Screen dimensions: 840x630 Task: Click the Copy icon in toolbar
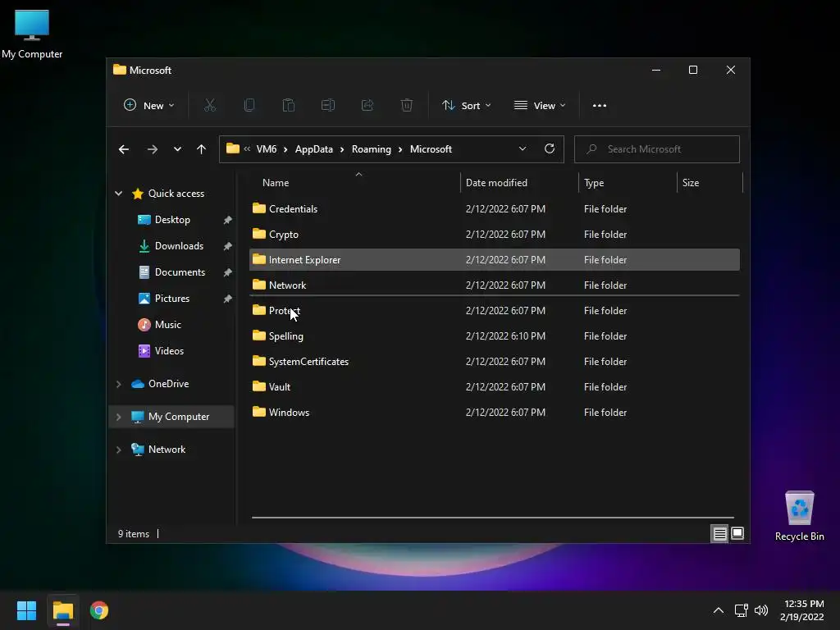(x=249, y=106)
